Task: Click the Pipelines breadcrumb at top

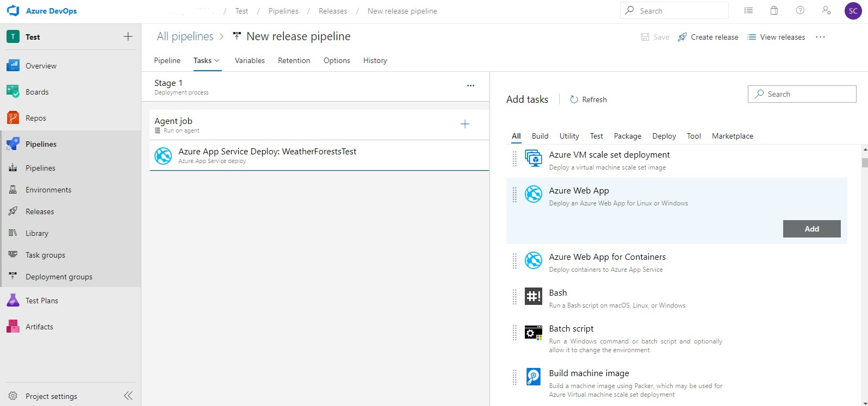Action: click(283, 11)
